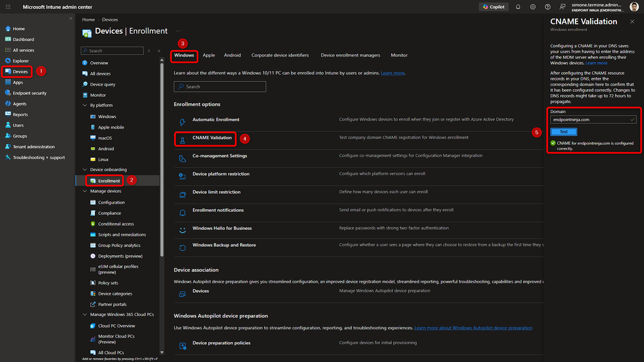Viewport: 644px width, 362px height.
Task: Click the Device platform restriction icon
Action: pos(182,177)
